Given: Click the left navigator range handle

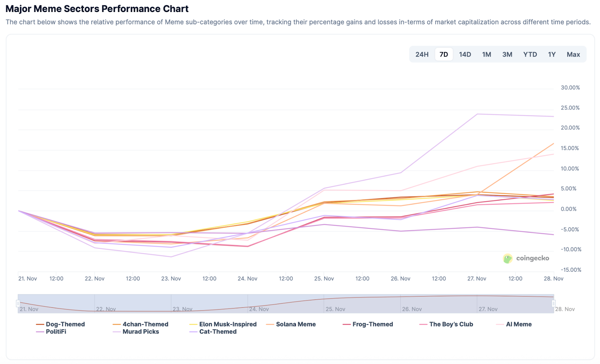Looking at the screenshot, I should pyautogui.click(x=18, y=303).
